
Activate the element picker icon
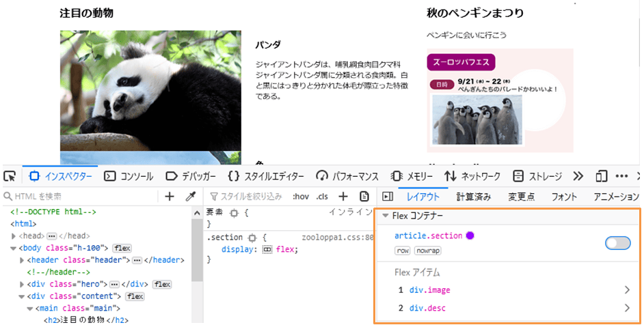10,176
